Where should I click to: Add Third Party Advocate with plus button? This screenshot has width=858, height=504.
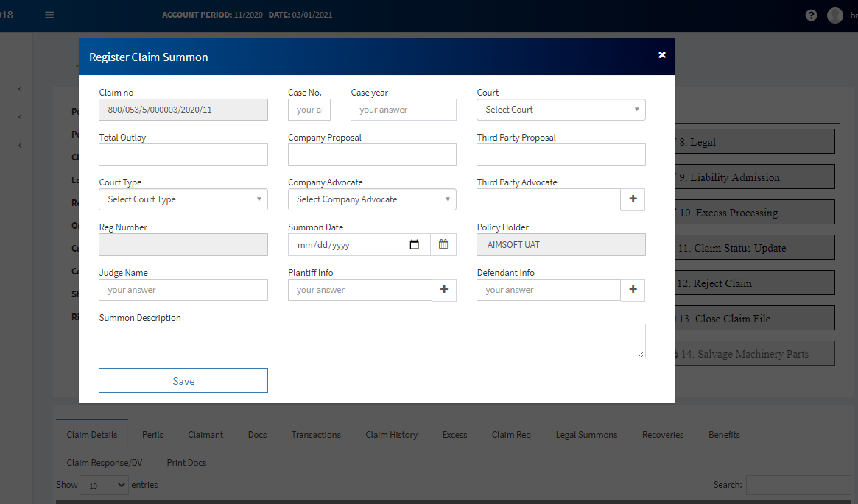[633, 199]
